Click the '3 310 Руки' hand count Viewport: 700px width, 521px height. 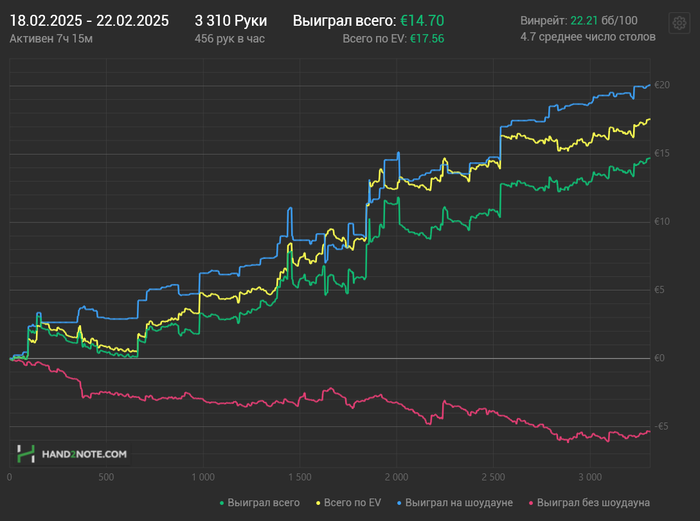coord(231,21)
